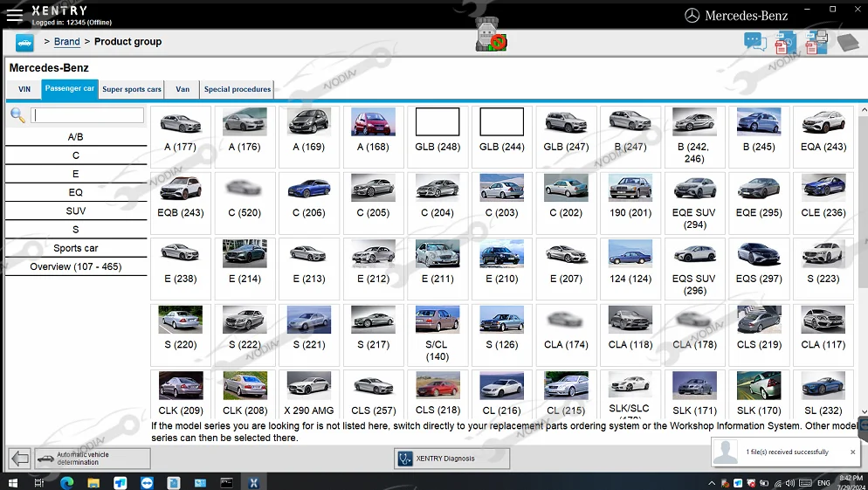Dismiss the file received notification
This screenshot has height=490, width=868.
[x=852, y=452]
